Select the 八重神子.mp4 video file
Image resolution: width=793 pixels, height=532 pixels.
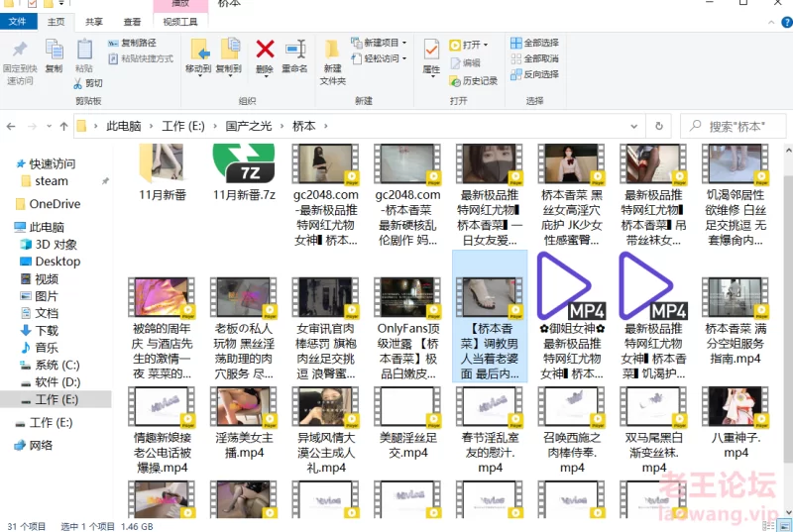(736, 422)
